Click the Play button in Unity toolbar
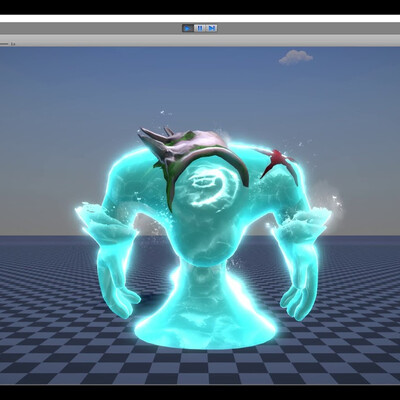This screenshot has height=400, width=400. 188,28
